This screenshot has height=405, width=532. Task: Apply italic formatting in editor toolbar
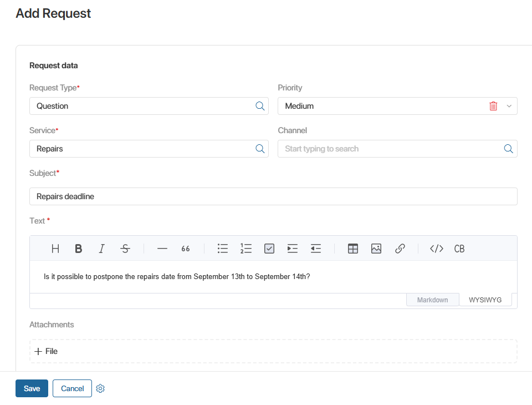point(101,249)
